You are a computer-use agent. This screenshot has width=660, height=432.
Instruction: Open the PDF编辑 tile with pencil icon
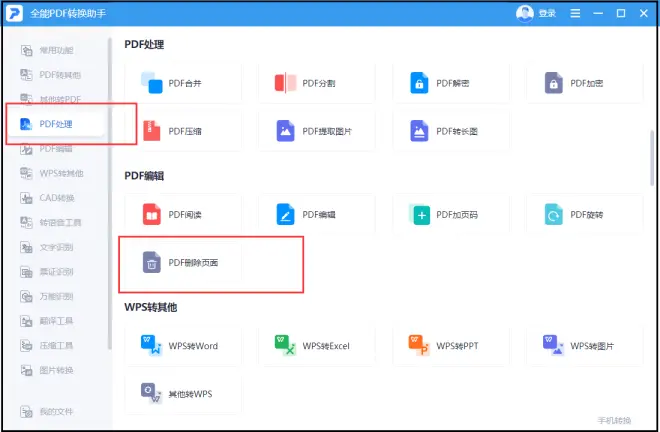317,215
